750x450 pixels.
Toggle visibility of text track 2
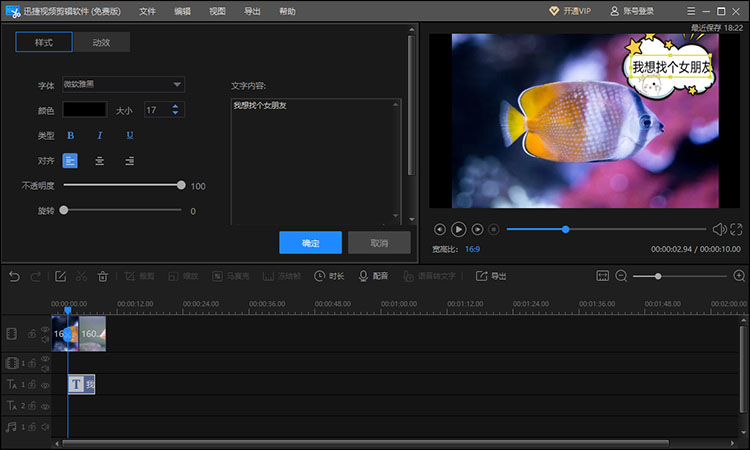[45, 406]
